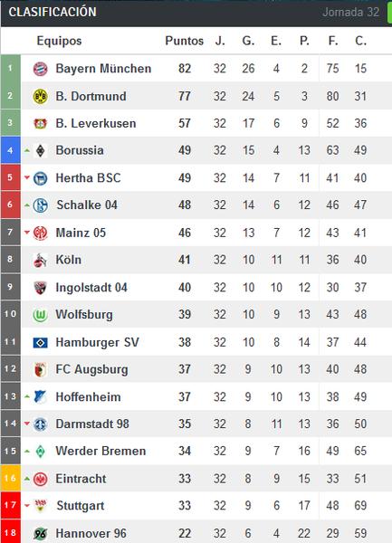Screen dimensions: 392x543
Task: Open the FC Augsburg team link
Action: 91,369
